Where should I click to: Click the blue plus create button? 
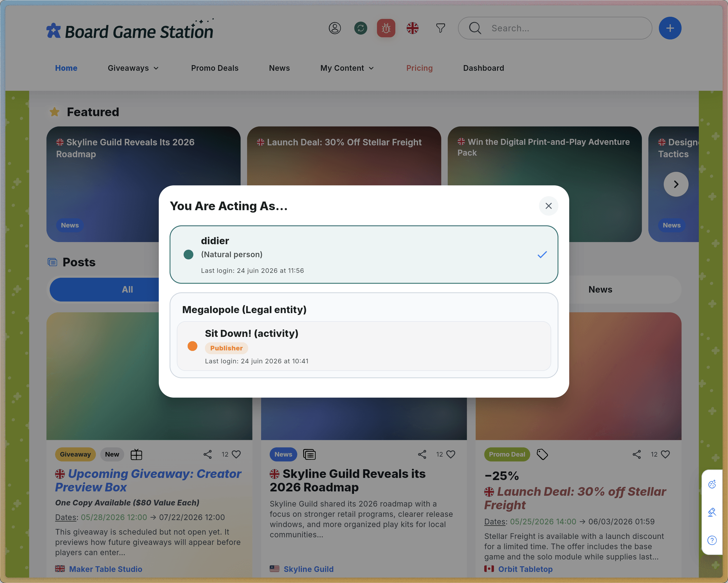click(670, 28)
